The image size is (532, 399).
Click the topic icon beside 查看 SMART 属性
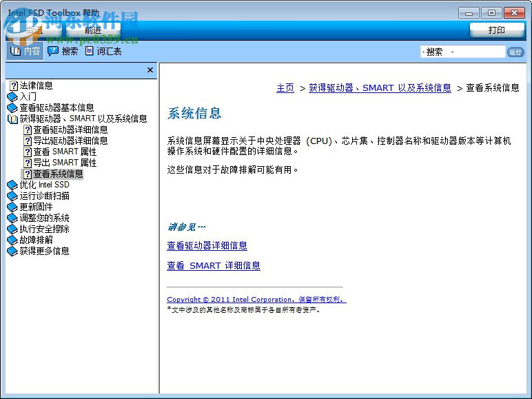[x=28, y=152]
